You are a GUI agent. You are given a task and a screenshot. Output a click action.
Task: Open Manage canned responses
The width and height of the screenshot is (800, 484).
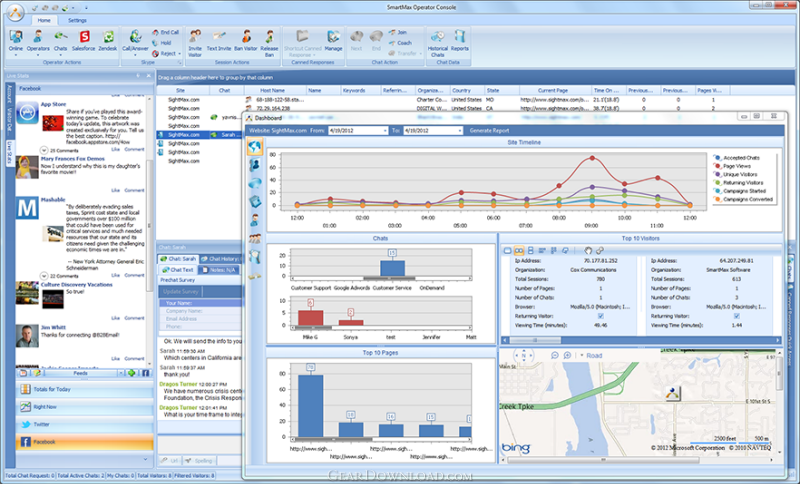[333, 41]
